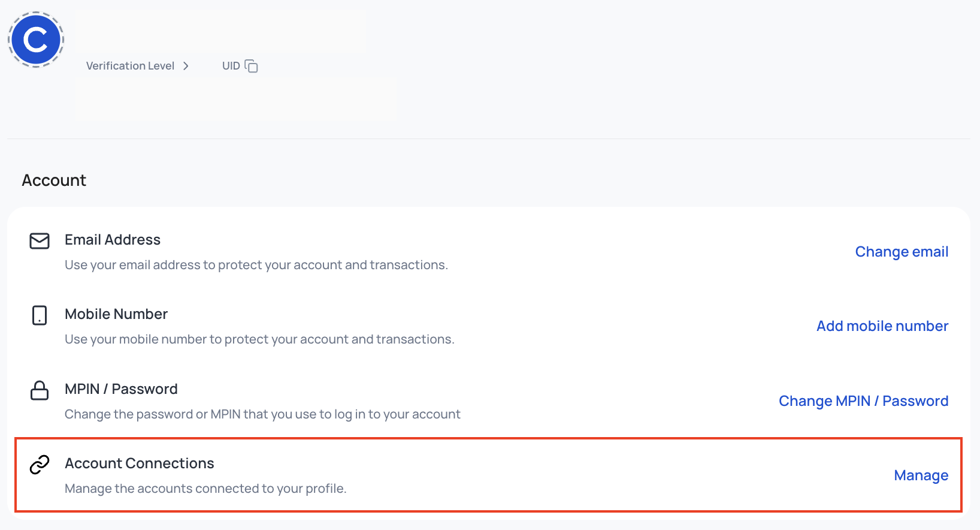Click the email envelope icon
This screenshot has width=980, height=530.
pos(39,242)
